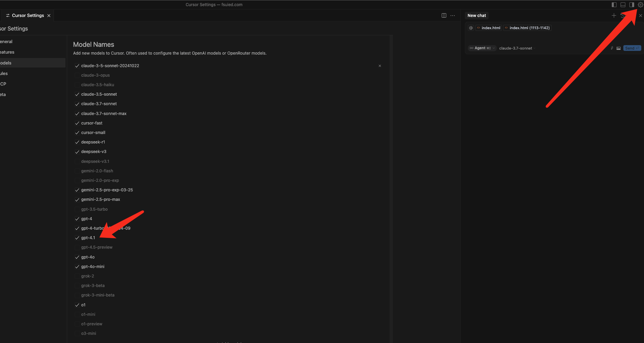Click the index.html (1113-1142) context chip

click(x=527, y=28)
